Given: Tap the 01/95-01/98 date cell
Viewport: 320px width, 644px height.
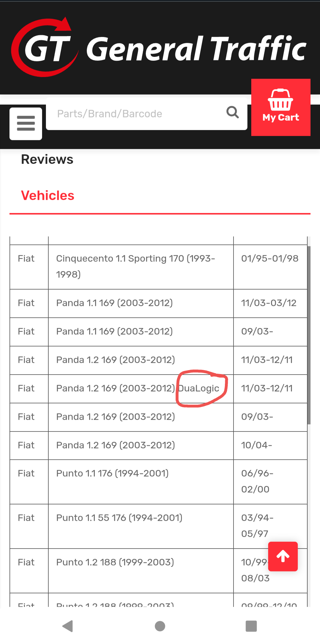Looking at the screenshot, I should (x=270, y=258).
